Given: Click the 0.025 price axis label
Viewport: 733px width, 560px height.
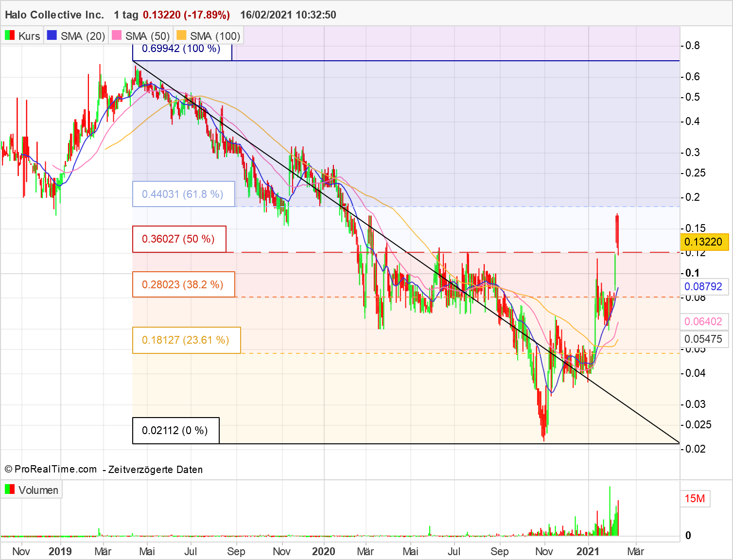Looking at the screenshot, I should pyautogui.click(x=698, y=424).
